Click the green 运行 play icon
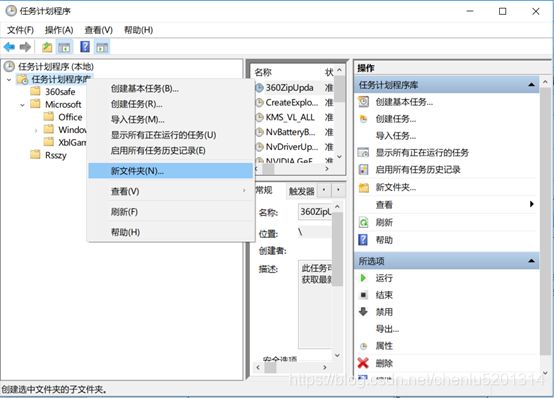The height and width of the screenshot is (398, 554). [x=363, y=278]
